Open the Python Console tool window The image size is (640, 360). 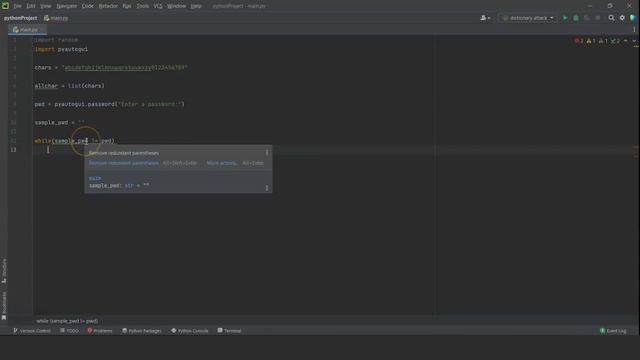point(189,331)
